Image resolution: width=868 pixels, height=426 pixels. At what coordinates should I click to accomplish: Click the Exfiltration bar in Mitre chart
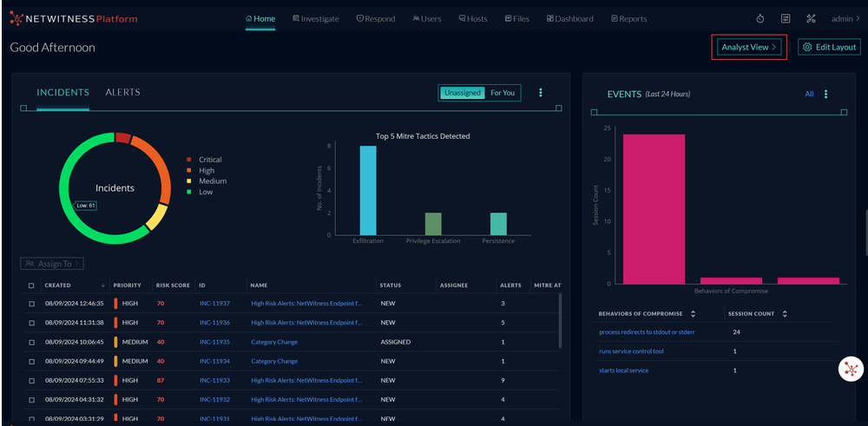coord(368,190)
